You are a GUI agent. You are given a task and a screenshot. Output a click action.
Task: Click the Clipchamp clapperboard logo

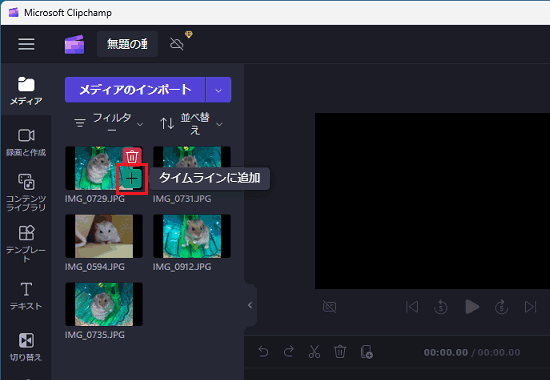click(74, 44)
